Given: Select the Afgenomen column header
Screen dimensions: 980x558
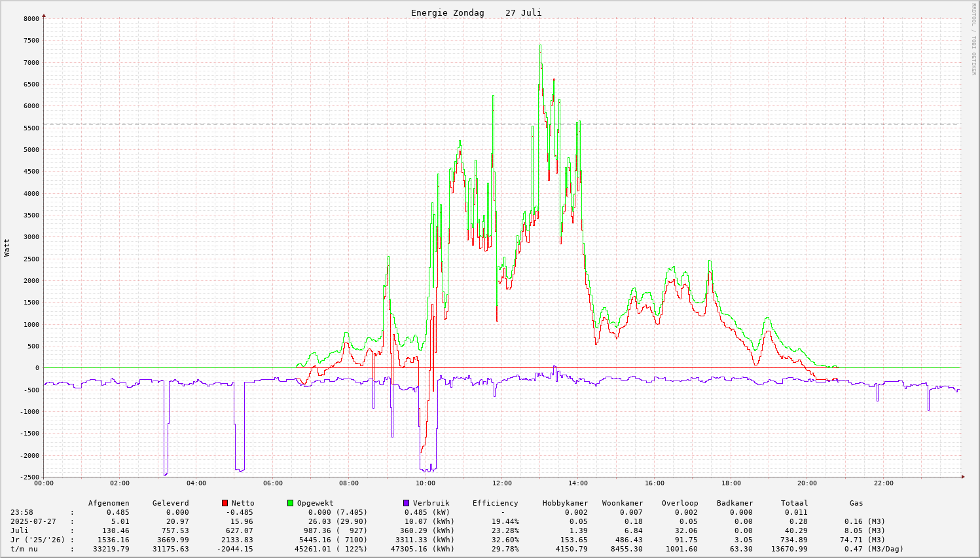Looking at the screenshot, I should tap(109, 503).
